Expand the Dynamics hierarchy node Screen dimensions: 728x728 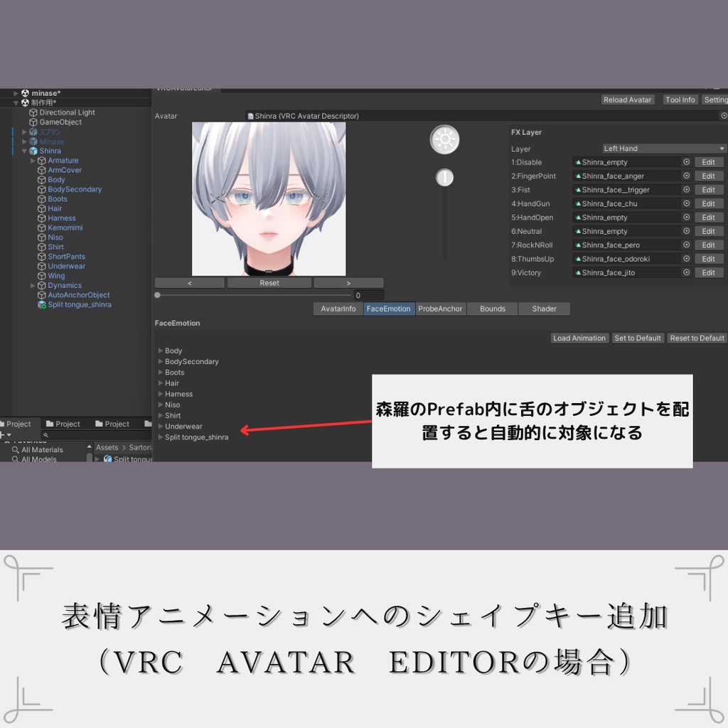(33, 286)
